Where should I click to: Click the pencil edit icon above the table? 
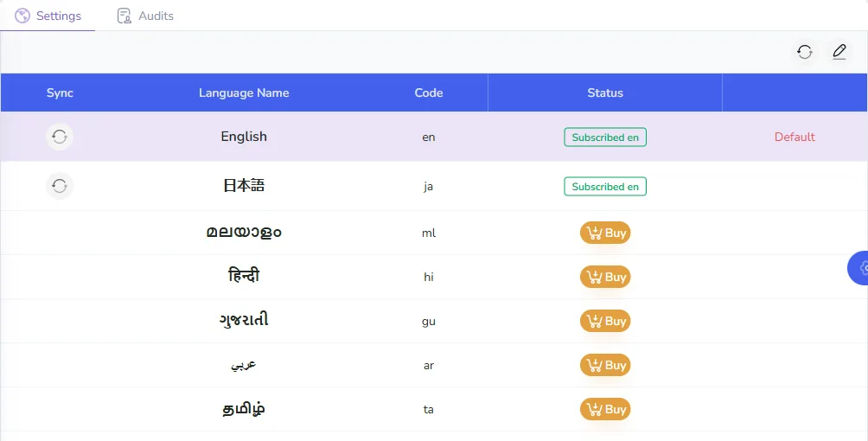tap(839, 52)
